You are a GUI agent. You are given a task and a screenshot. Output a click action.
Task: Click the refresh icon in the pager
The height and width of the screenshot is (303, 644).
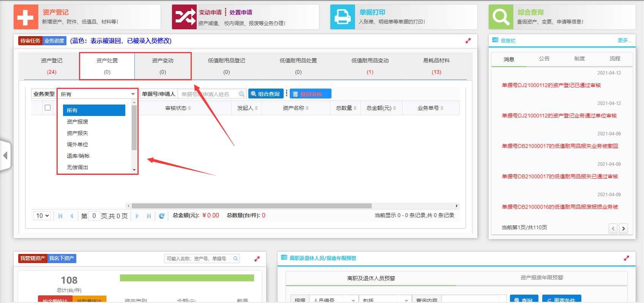(x=162, y=216)
